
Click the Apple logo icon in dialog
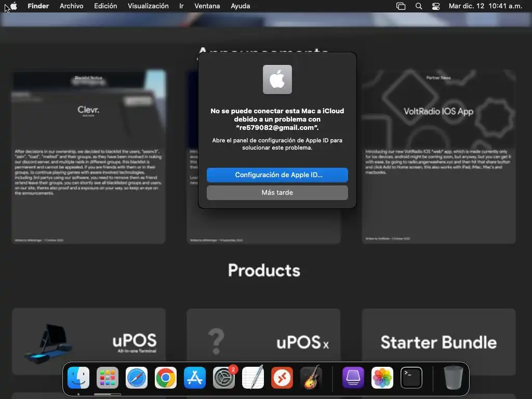coord(277,79)
